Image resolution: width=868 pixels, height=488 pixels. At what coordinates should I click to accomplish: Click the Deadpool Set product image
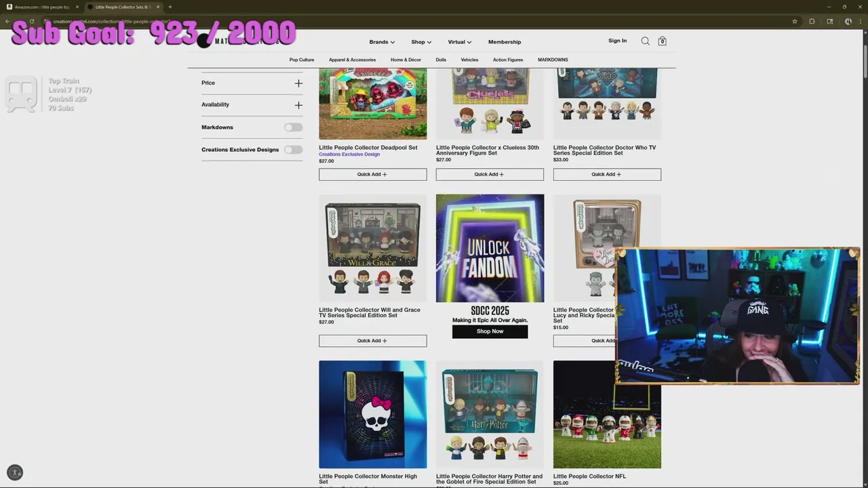point(373,104)
